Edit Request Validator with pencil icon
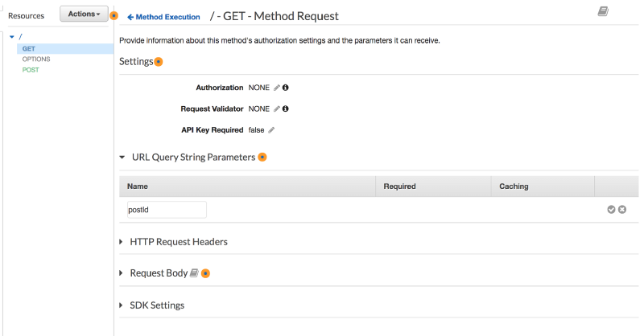The width and height of the screenshot is (644, 336). pos(277,109)
